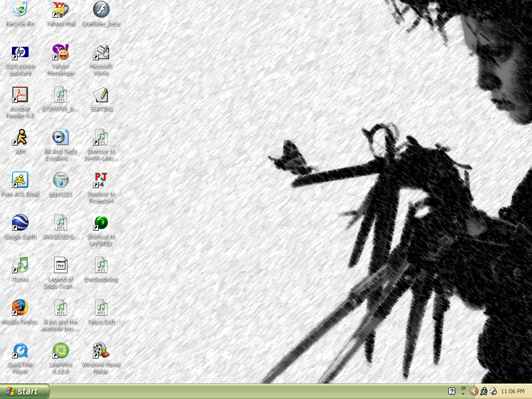Select the gspot221 installer icon
Viewport: 532px width, 399px height.
pyautogui.click(x=61, y=180)
